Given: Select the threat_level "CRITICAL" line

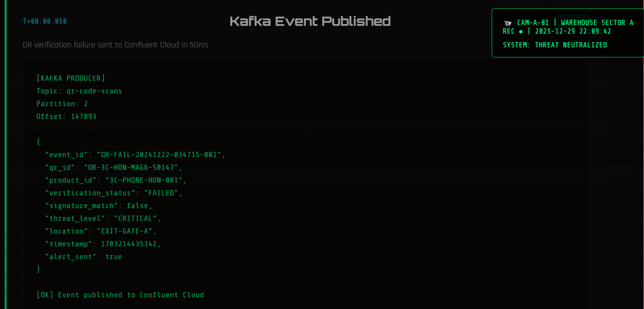Looking at the screenshot, I should tap(103, 218).
